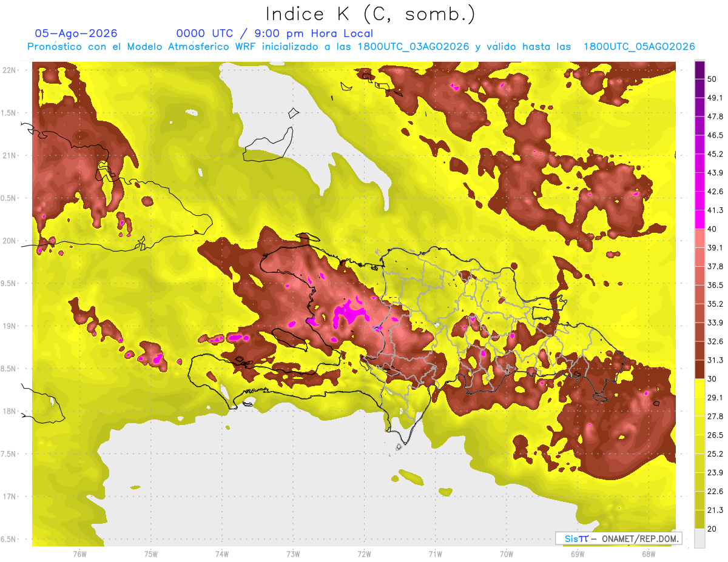Click the '20N' latitude label

(9, 241)
